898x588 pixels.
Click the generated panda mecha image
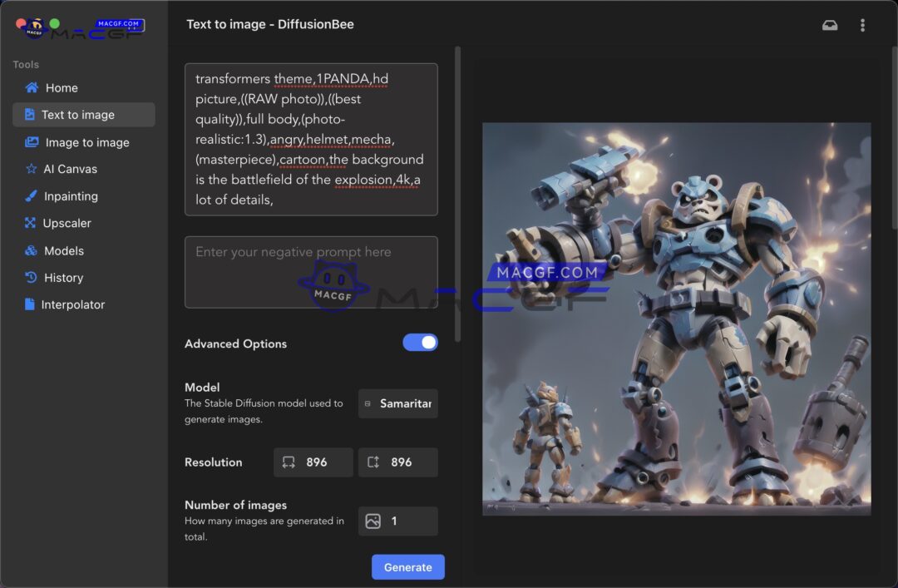[677, 317]
